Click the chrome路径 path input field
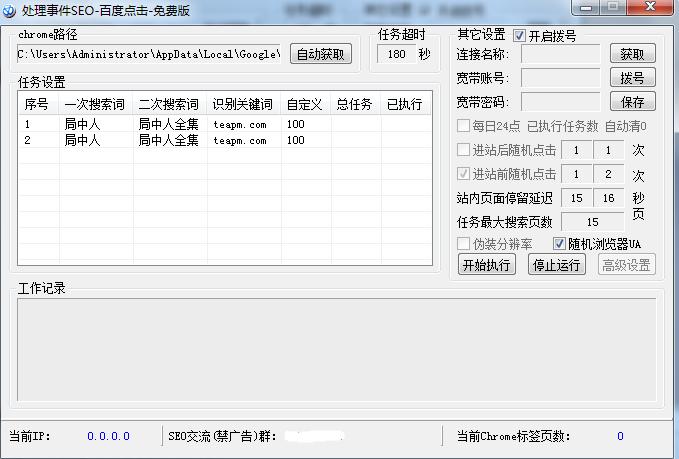 coord(149,54)
